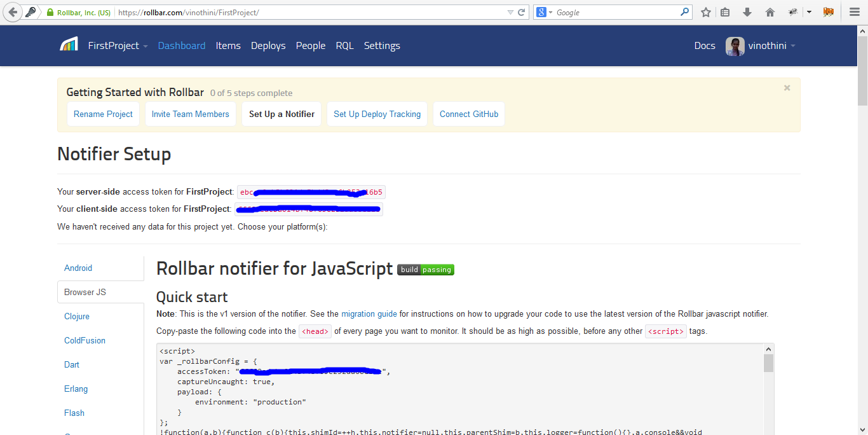
Task: Click the search magnifier icon
Action: pos(684,12)
